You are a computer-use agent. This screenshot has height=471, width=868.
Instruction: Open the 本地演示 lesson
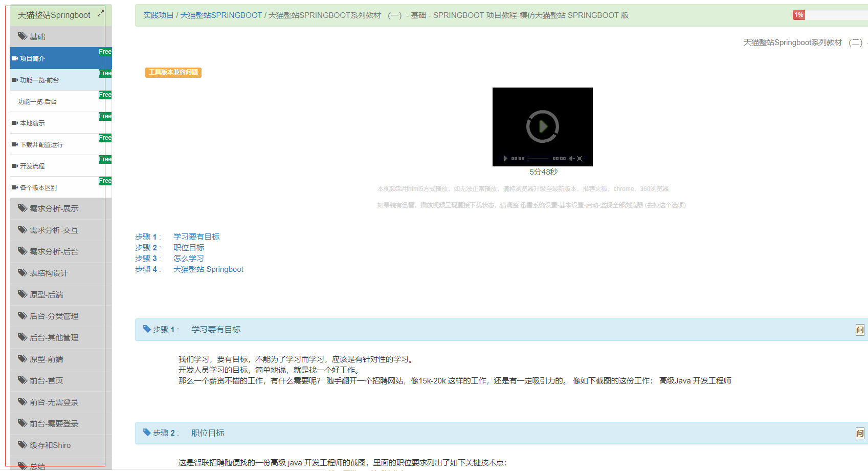click(61, 123)
